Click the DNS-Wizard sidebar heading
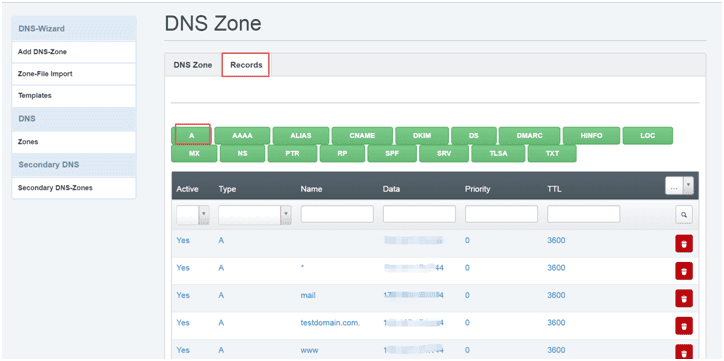The width and height of the screenshot is (724, 361). (x=73, y=29)
